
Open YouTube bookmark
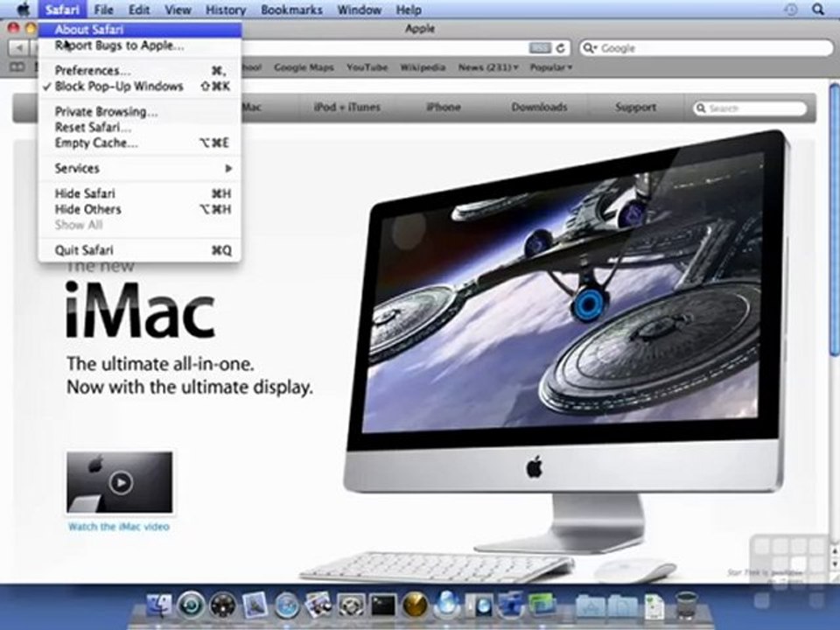pyautogui.click(x=367, y=67)
